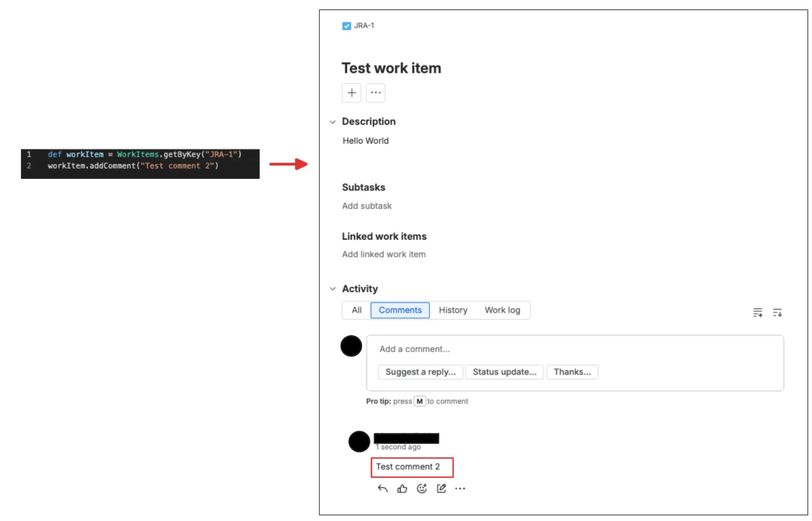Screen dimensions: 812x521
Task: Click the JRA-1 work item key link
Action: (364, 26)
